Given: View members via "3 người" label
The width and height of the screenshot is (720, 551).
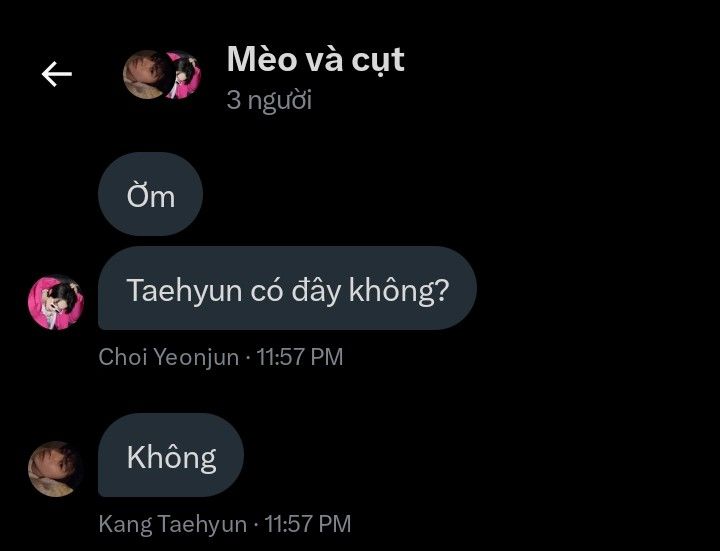Looking at the screenshot, I should 269,100.
